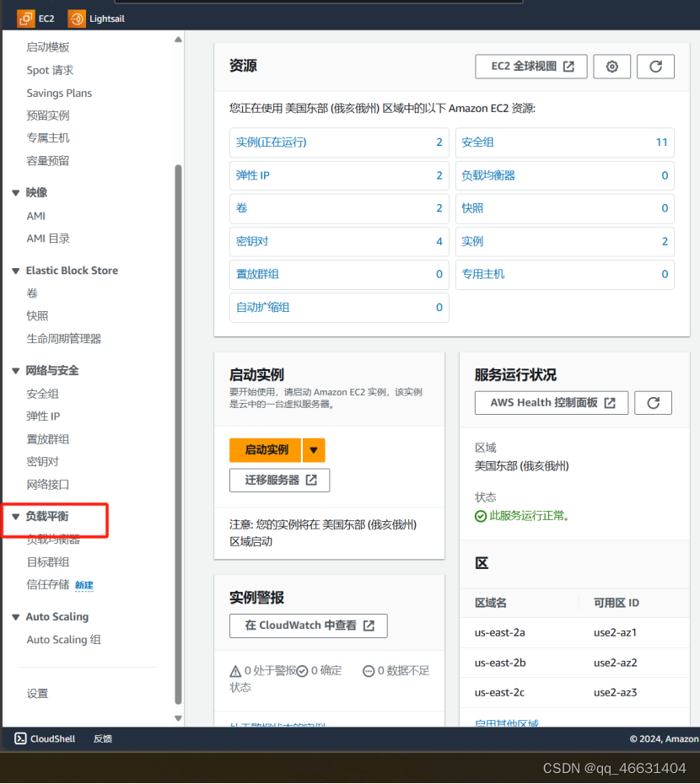Click the 迁移服务器 button

[x=280, y=480]
